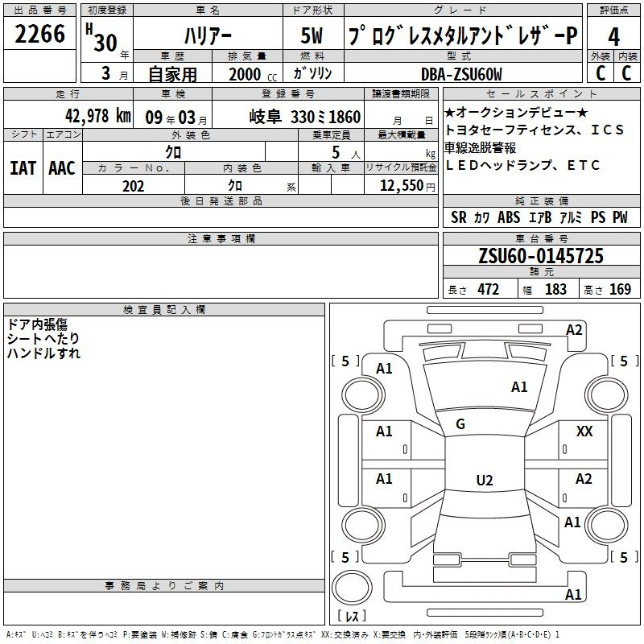The image size is (644, 644).
Task: Select the A1 scratch mark on hood
Action: coord(519,387)
